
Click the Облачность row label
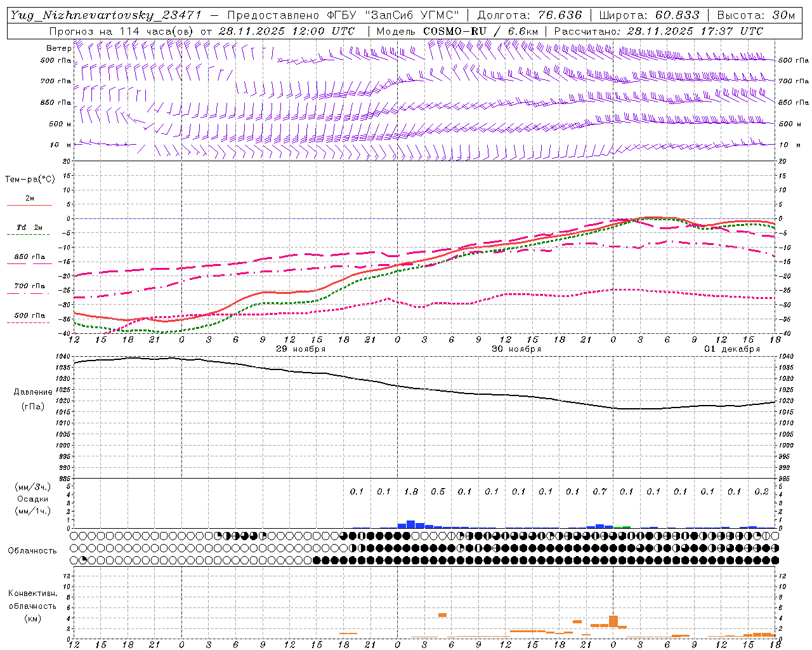tap(32, 551)
